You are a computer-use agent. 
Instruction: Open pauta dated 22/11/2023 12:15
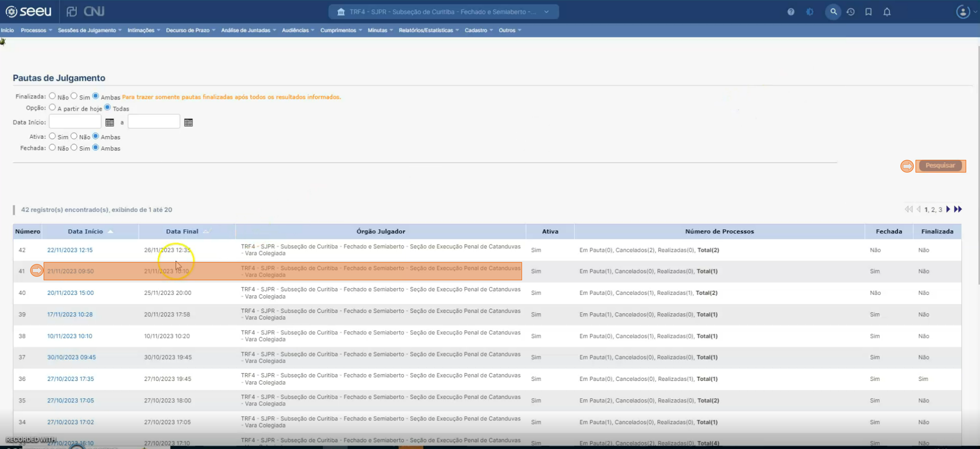point(70,250)
